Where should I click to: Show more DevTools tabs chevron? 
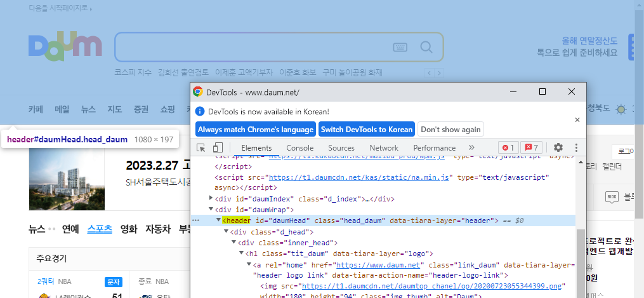point(471,147)
